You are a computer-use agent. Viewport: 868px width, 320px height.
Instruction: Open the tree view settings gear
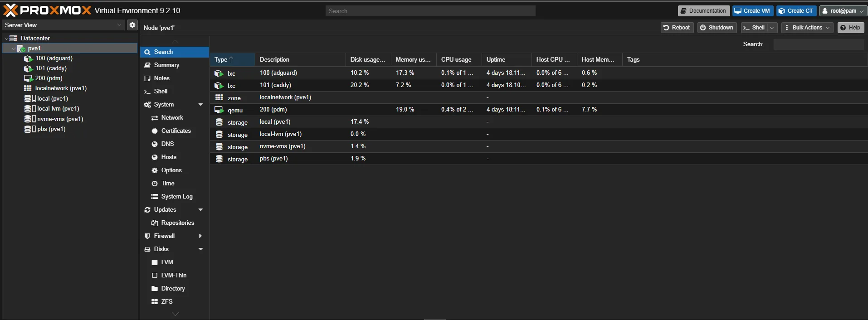[x=132, y=25]
